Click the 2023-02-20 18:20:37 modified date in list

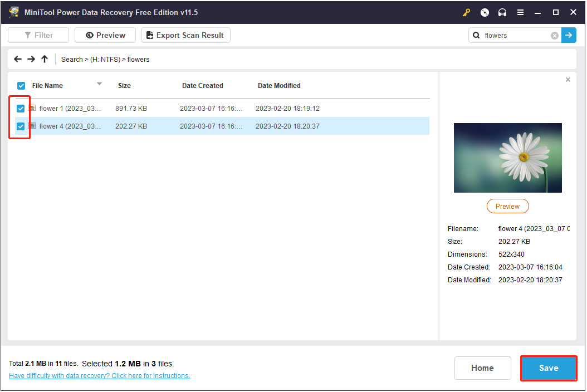coord(287,126)
